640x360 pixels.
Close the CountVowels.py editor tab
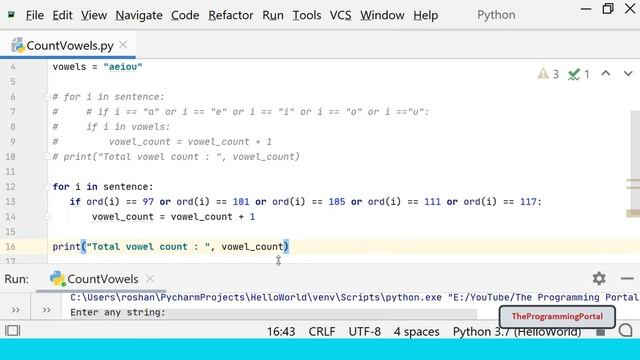point(123,45)
